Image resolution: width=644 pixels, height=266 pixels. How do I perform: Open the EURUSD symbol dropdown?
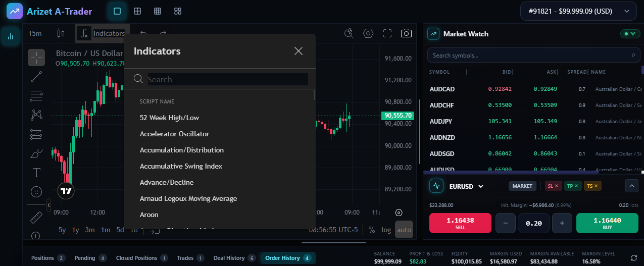tap(466, 186)
